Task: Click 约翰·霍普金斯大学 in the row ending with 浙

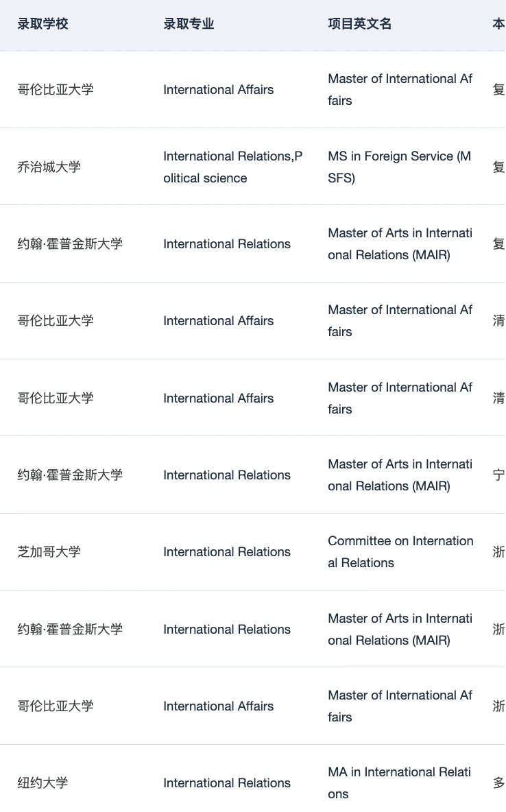Action: (70, 629)
